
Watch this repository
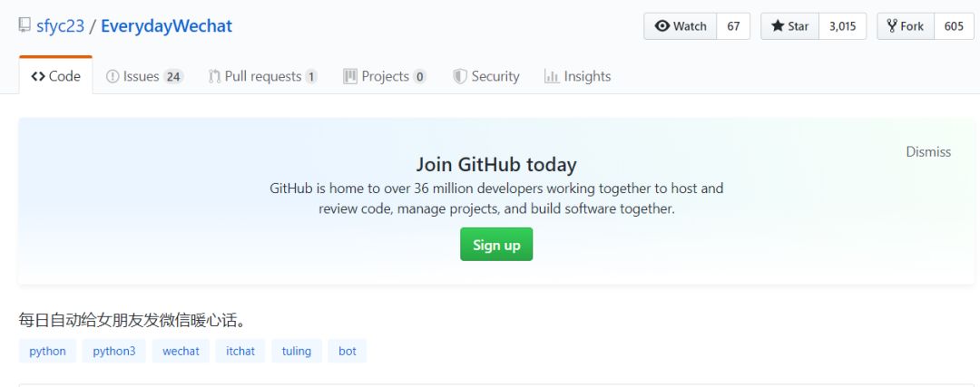coord(681,26)
